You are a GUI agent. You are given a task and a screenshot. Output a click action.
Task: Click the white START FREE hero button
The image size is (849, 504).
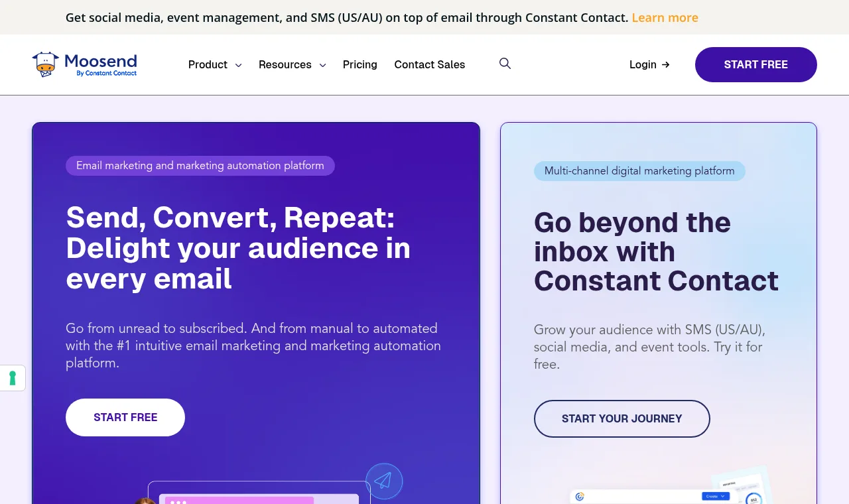(x=125, y=417)
